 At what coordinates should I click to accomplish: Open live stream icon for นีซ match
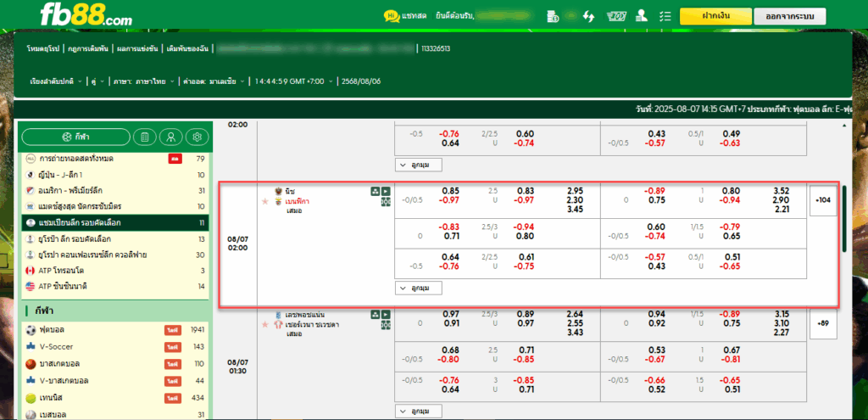386,191
